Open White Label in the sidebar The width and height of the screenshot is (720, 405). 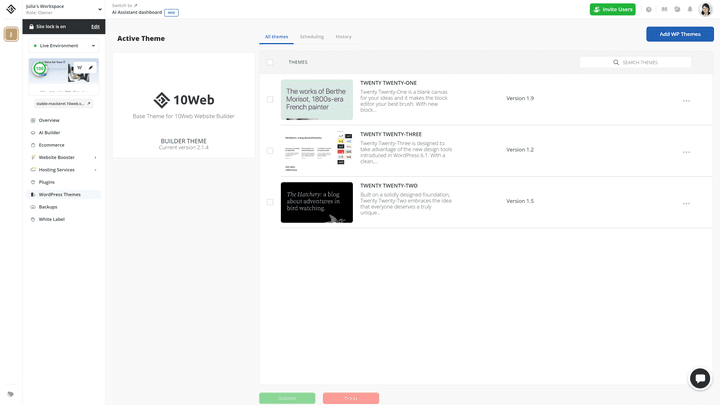52,219
